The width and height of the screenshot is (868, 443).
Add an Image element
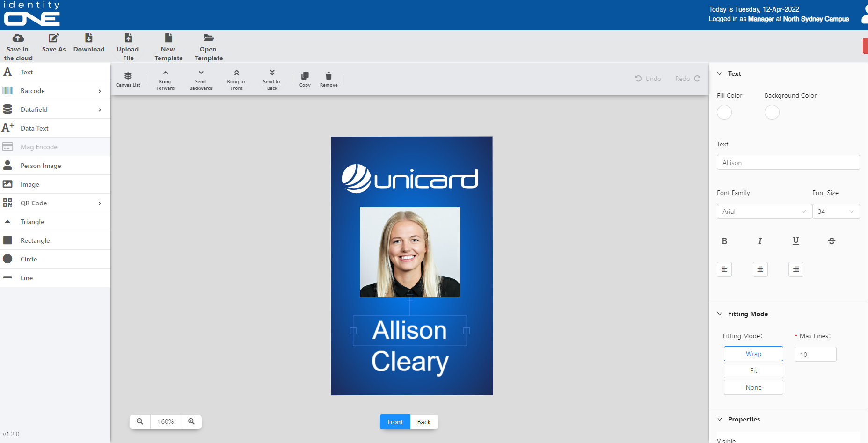point(55,184)
